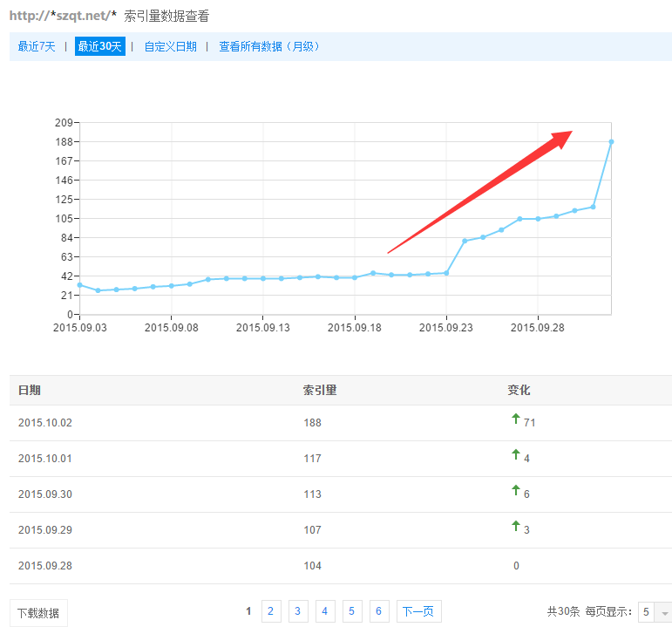Click the green up arrow beside 6
The width and height of the screenshot is (672, 627).
[x=515, y=490]
